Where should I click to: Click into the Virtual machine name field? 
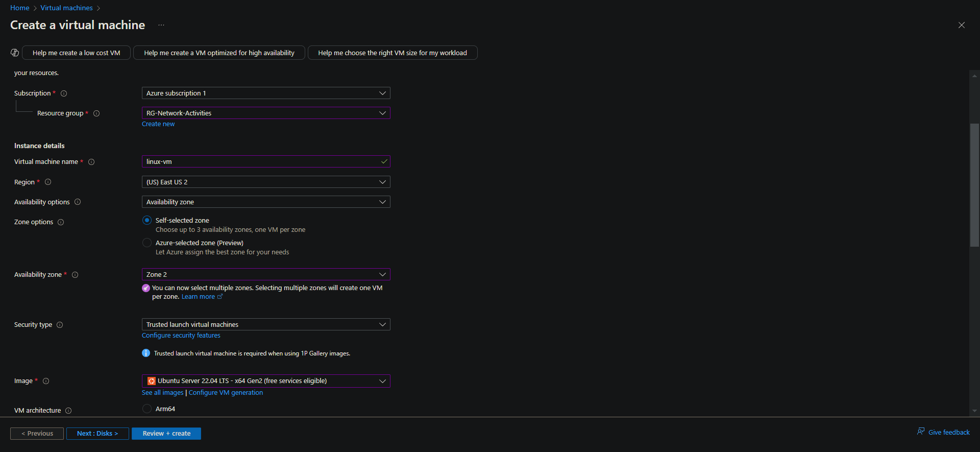pos(266,161)
